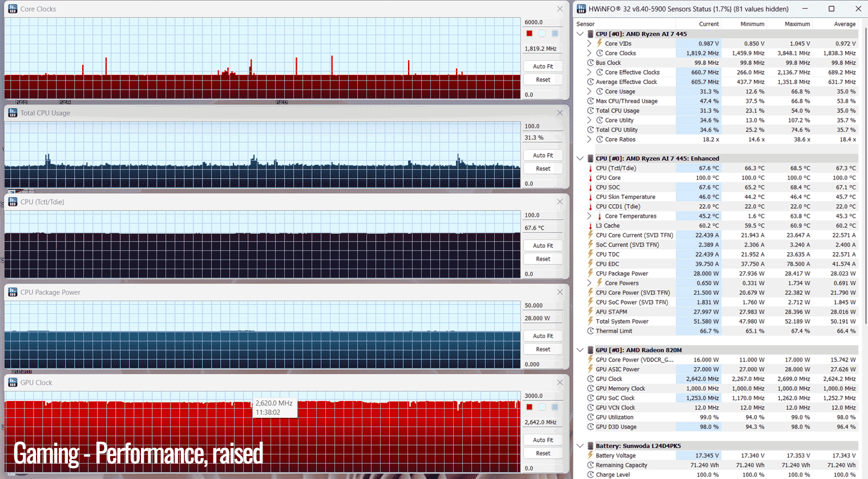Click the Maximum column header
This screenshot has height=479, width=868.
click(797, 24)
